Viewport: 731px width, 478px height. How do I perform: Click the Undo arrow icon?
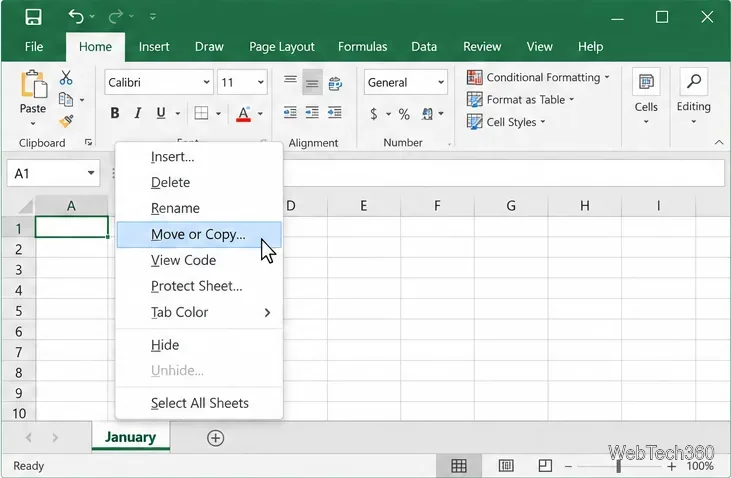[76, 16]
